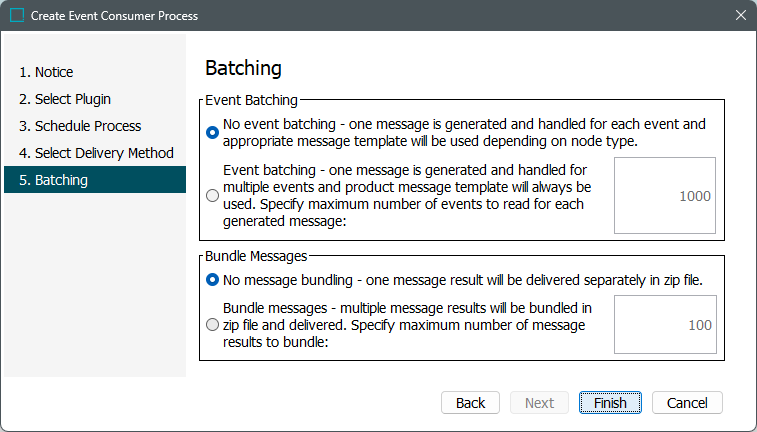Click the max events field showing 1000
Viewport: 757px width, 432px height.
pos(665,196)
